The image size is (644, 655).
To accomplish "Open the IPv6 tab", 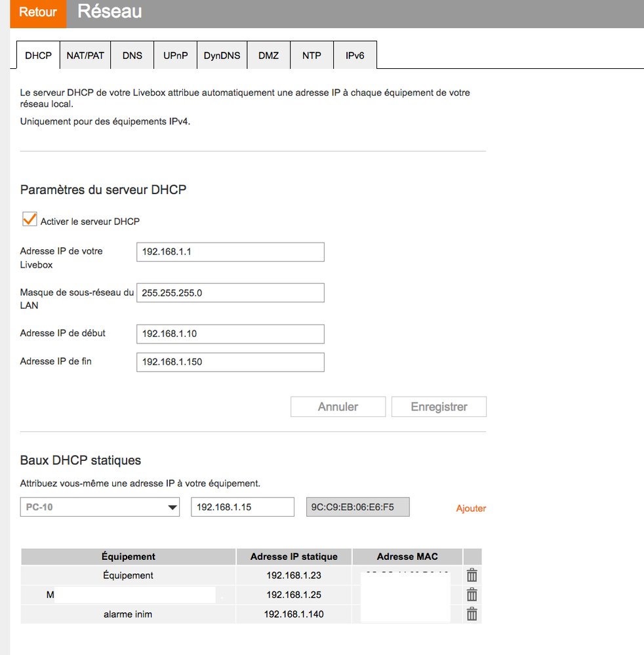I will pos(355,56).
